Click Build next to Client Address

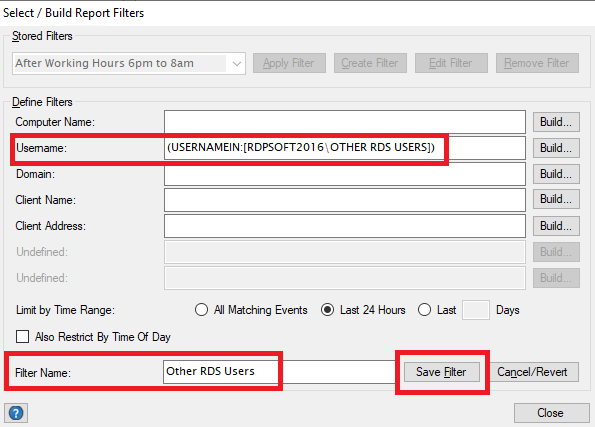tap(556, 226)
